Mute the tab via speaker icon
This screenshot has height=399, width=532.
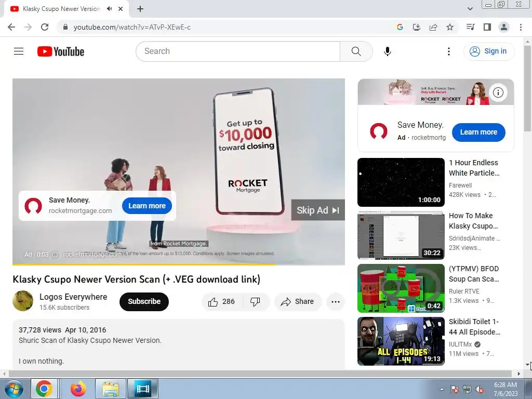click(x=109, y=9)
